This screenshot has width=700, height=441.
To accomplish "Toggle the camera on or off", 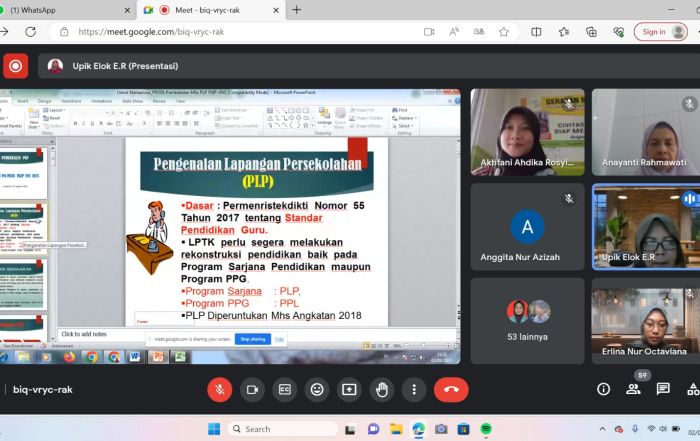I will [x=252, y=389].
